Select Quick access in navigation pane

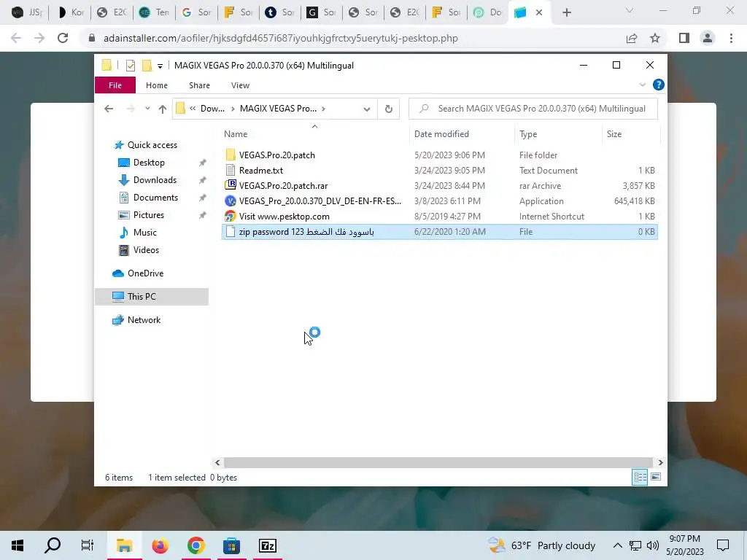[152, 145]
